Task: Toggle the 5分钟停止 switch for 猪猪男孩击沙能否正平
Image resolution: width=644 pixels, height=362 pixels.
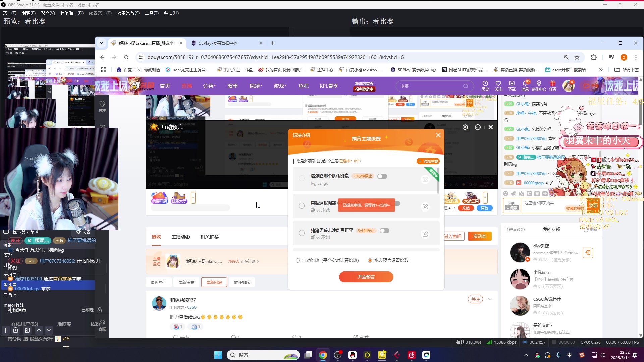Action: [384, 231]
